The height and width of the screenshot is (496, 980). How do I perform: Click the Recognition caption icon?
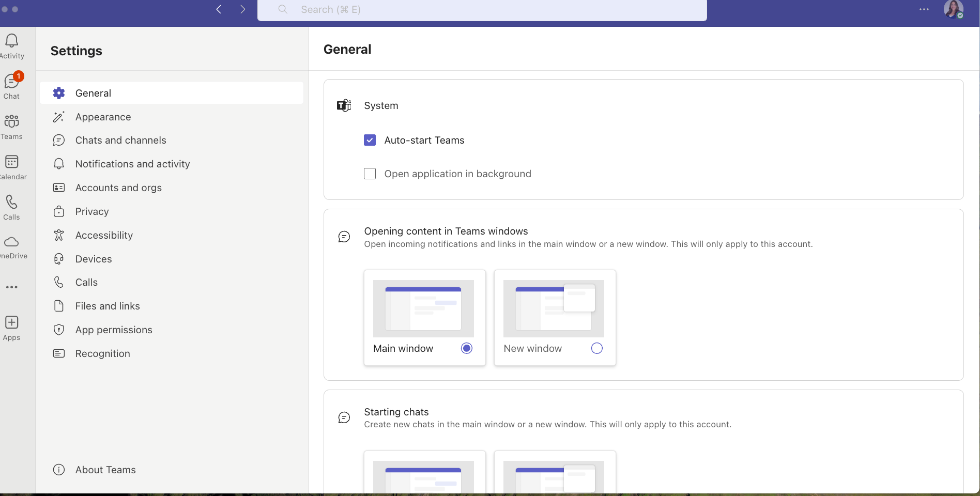pyautogui.click(x=59, y=353)
